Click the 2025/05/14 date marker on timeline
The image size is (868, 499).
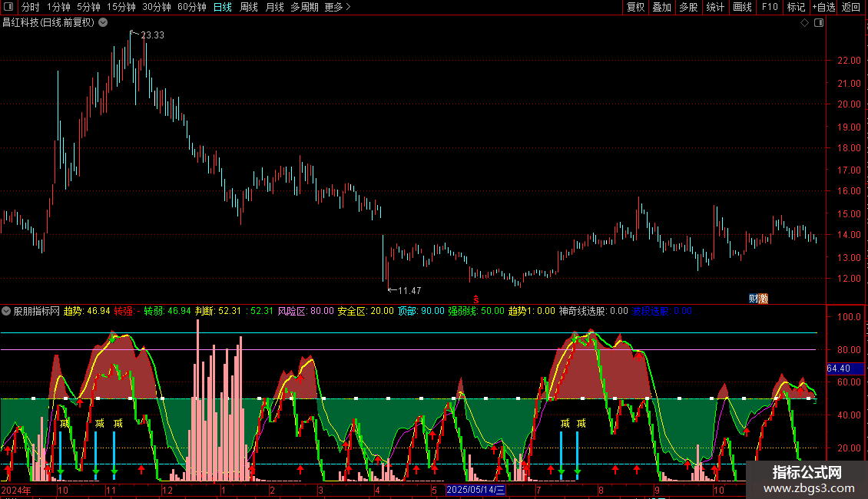click(475, 489)
